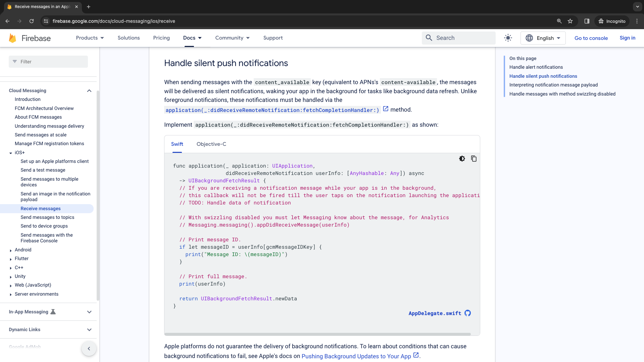The width and height of the screenshot is (644, 362).
Task: Open Manage FCM registration tokens page
Action: tap(49, 143)
